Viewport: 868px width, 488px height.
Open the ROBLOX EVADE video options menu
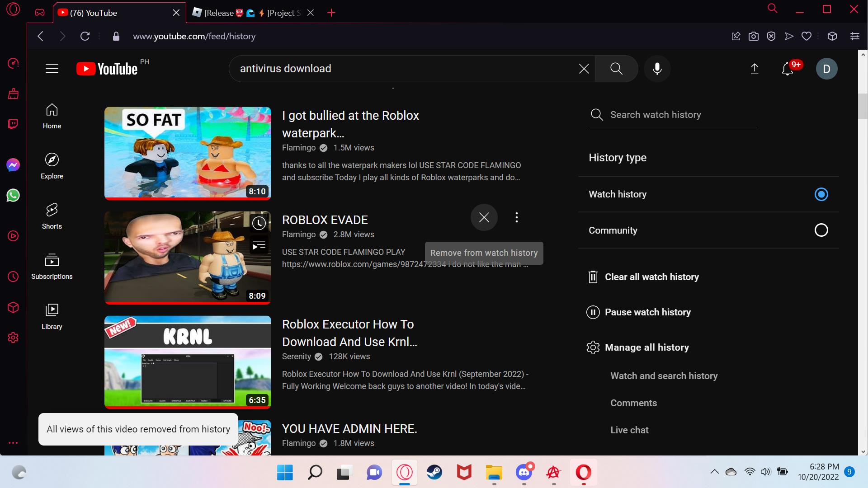click(x=516, y=217)
